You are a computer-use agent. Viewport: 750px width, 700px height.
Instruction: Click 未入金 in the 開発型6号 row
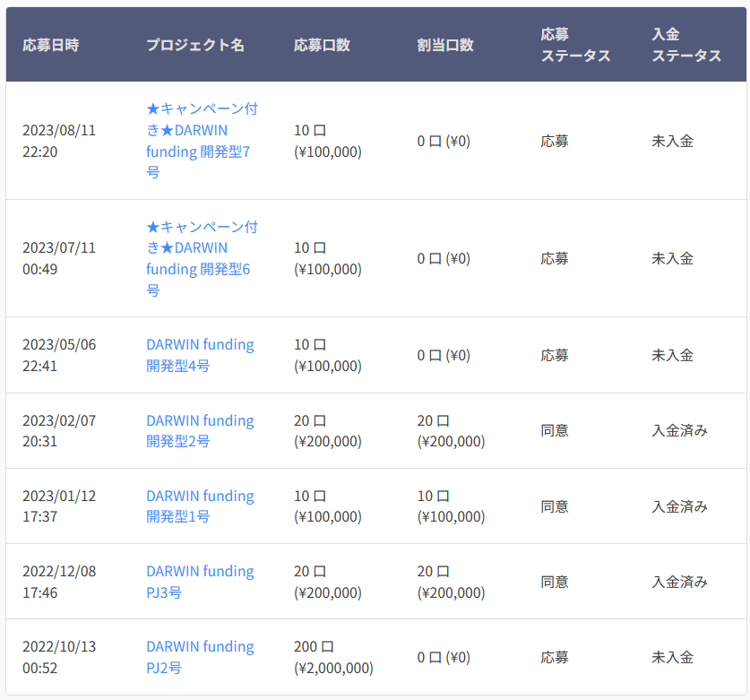(672, 258)
